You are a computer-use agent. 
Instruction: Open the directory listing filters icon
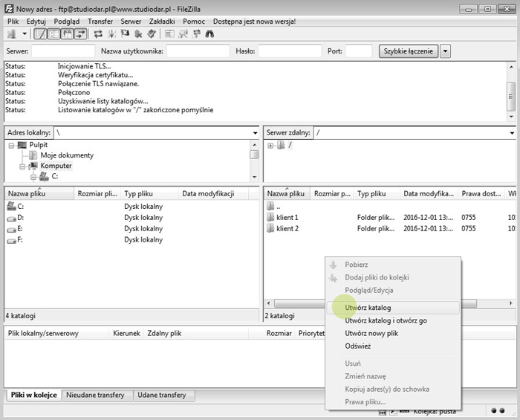point(169,33)
